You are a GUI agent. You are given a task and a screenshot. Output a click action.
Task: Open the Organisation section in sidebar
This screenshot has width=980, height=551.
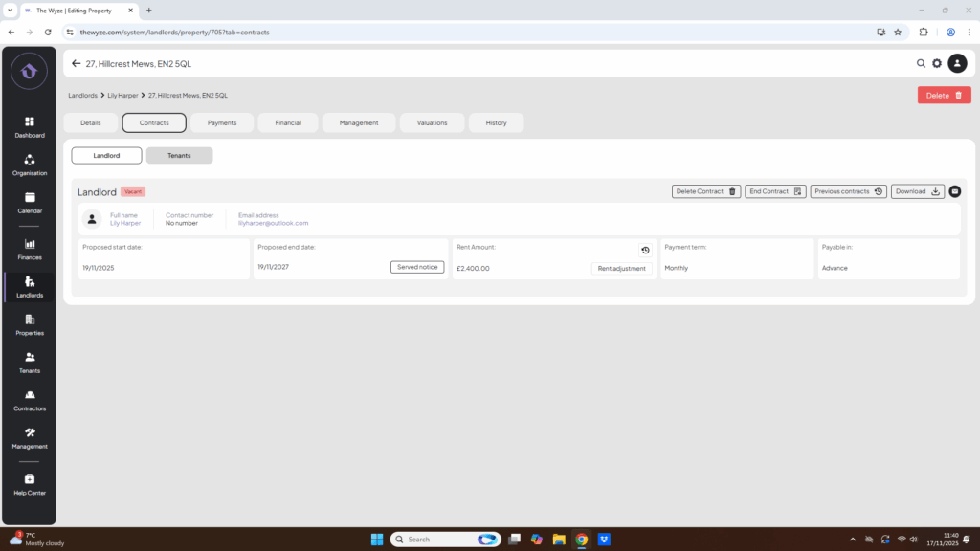point(29,165)
